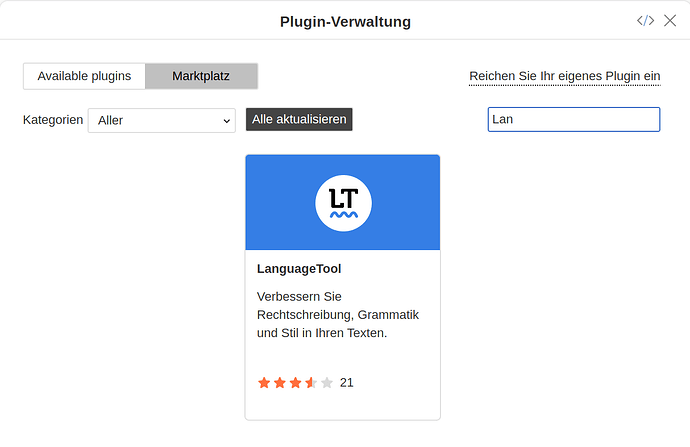Open the Kategorien dropdown showing Aller
This screenshot has width=690, height=447.
pos(161,120)
